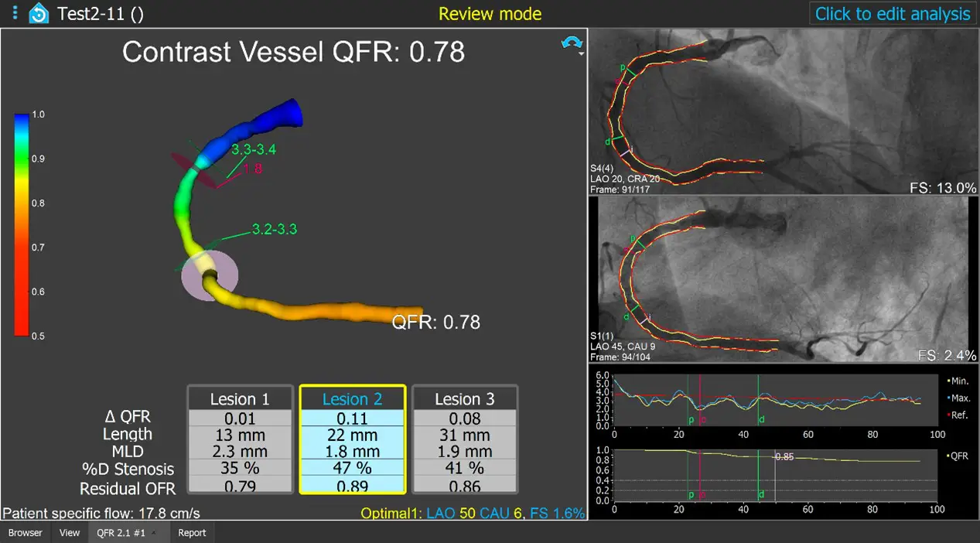Expand the QFR 2.1 #1 tab arrow
Viewport: 980px width, 543px height.
(x=154, y=533)
